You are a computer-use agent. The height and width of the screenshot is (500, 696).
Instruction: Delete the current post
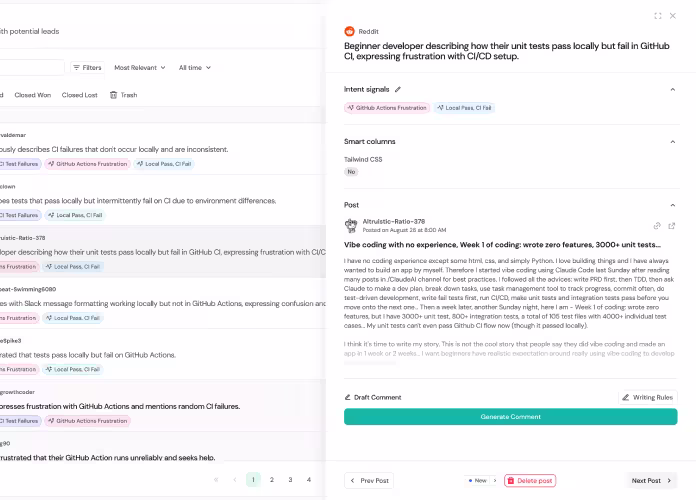click(530, 481)
